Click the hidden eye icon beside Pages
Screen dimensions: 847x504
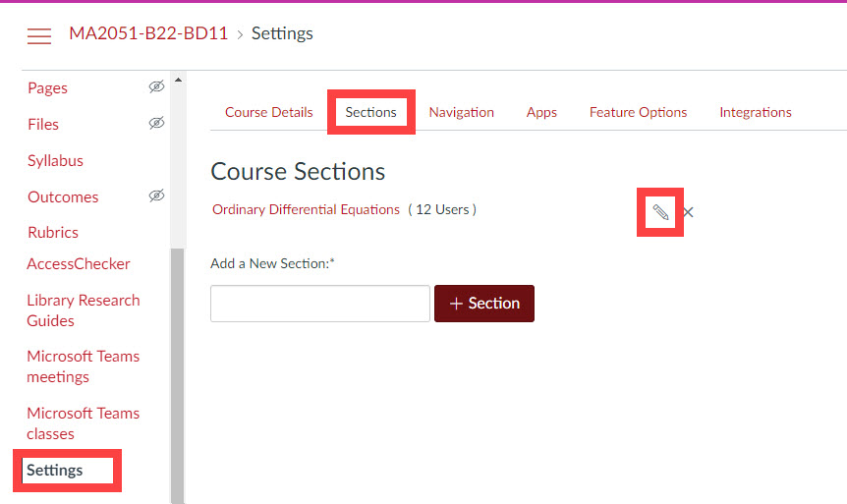156,86
